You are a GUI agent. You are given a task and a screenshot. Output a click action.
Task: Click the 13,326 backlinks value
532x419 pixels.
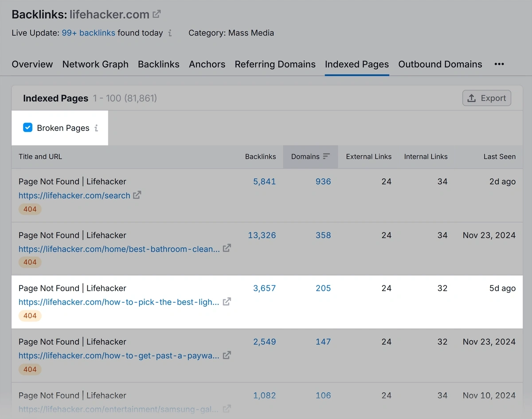(262, 235)
